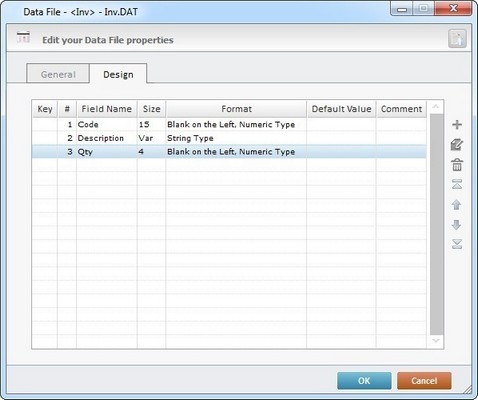Move field to top icon
Viewport: 478px width, 400px height.
tap(457, 184)
